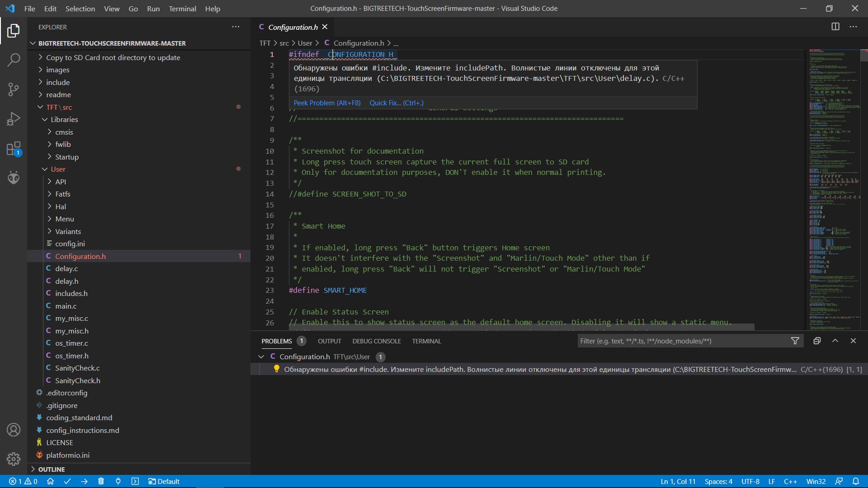Change indentation via Spaces: 4
This screenshot has height=488, width=868.
click(x=718, y=482)
